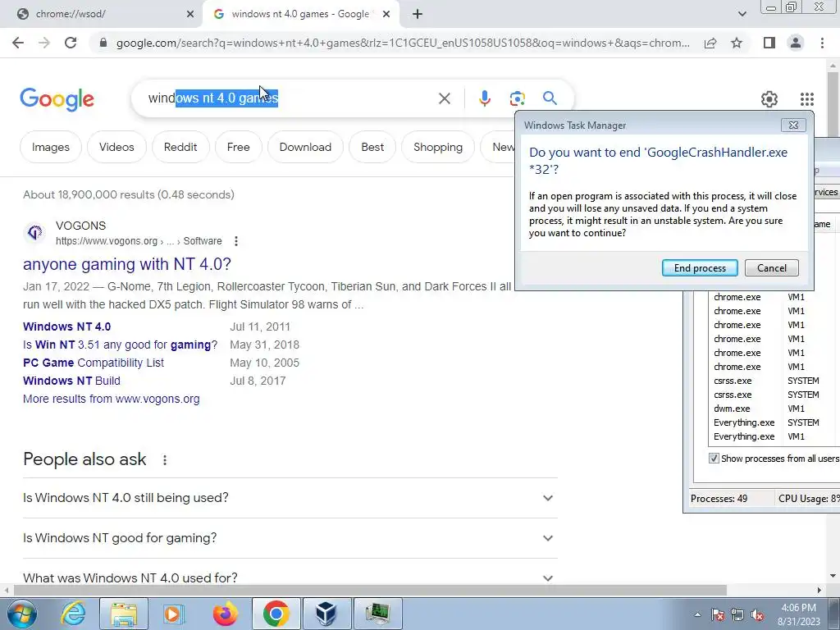Open 'Is Win NT 3.51 any good for gaming?'

pyautogui.click(x=120, y=345)
